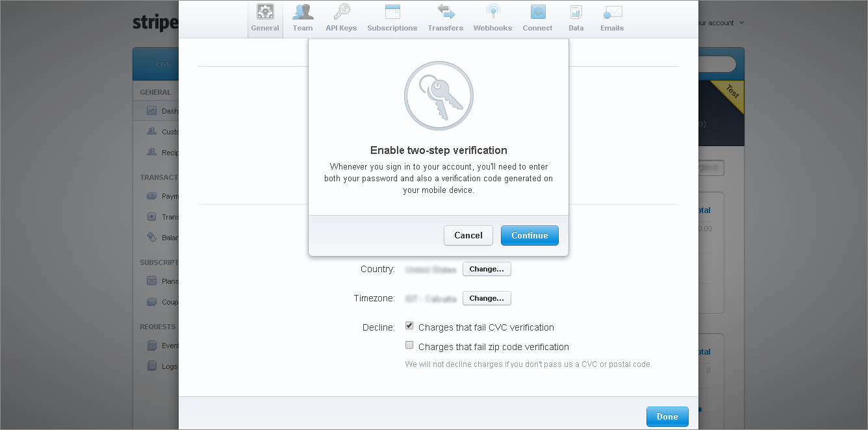868x430 pixels.
Task: Open the General settings gear icon
Action: pos(265,12)
